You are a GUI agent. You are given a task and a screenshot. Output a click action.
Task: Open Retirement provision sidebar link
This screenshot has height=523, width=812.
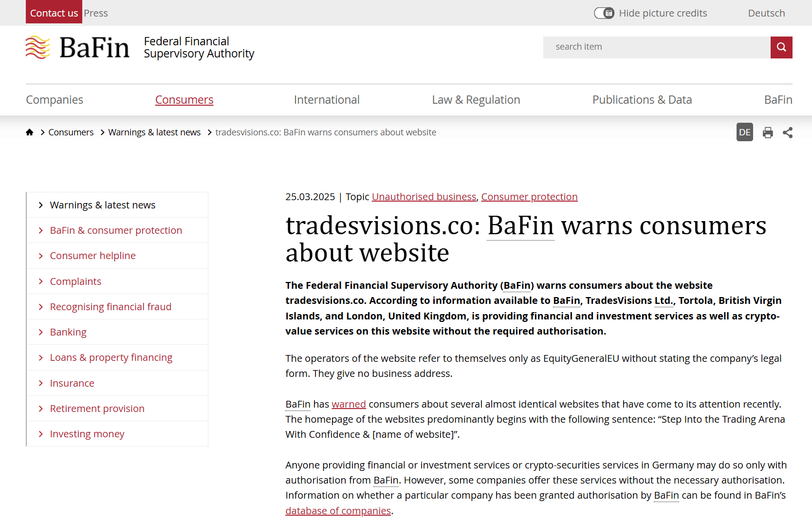97,409
